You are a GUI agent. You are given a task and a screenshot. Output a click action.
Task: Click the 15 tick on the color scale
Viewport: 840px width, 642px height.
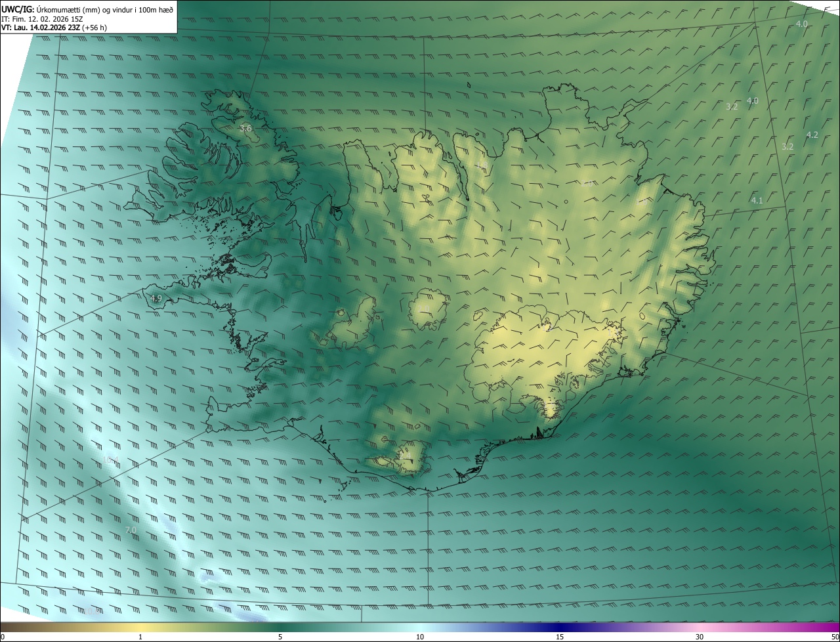pos(560,637)
